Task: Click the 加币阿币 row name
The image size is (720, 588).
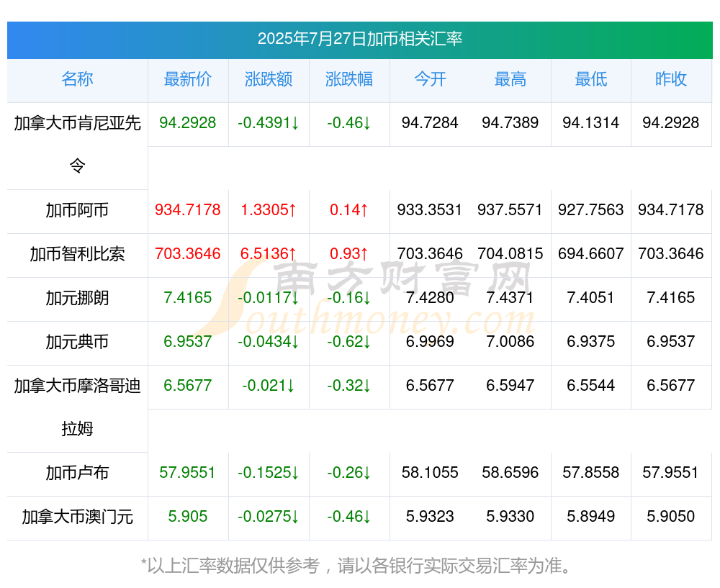Action: tap(77, 210)
